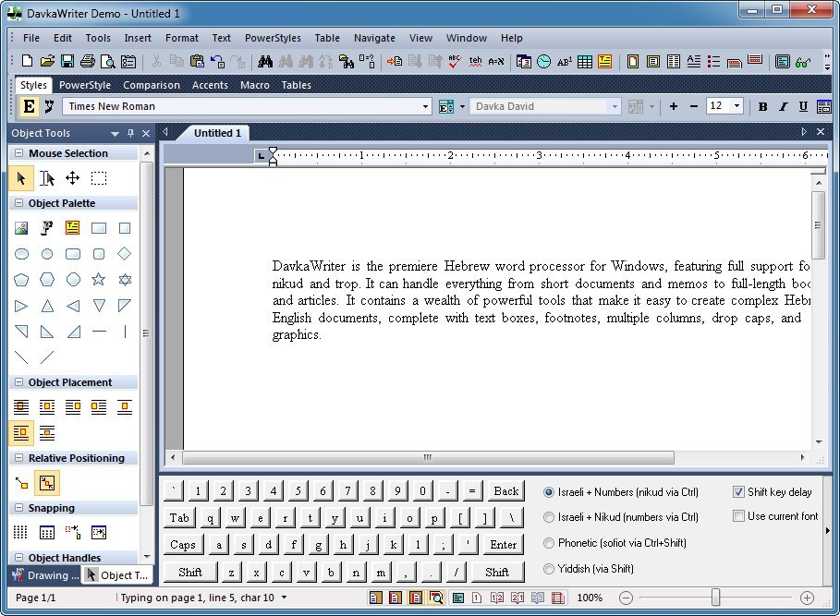The width and height of the screenshot is (840, 616).
Task: Select the Star of David shape
Action: pos(125,280)
